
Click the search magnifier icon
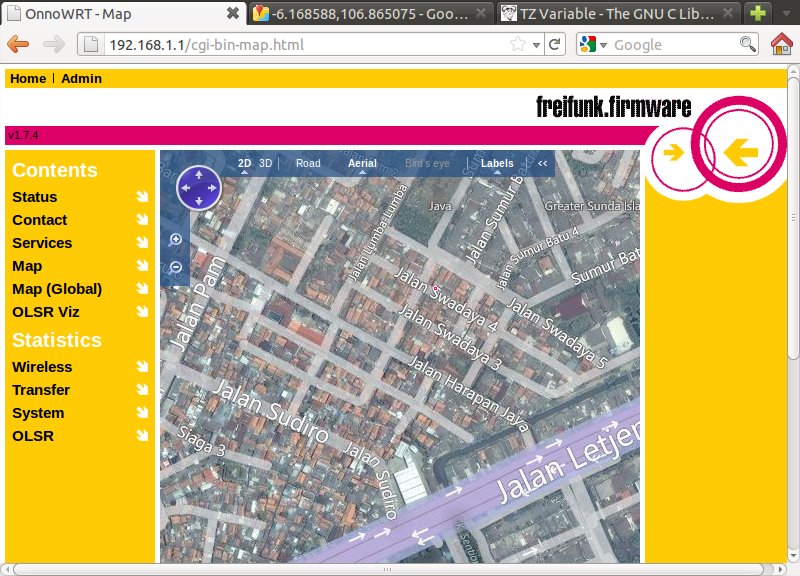tap(747, 45)
